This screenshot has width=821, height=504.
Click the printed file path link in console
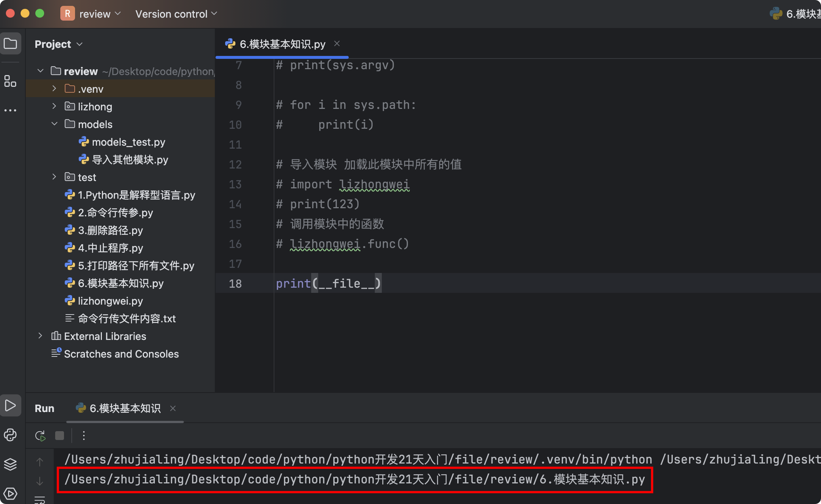pyautogui.click(x=354, y=479)
